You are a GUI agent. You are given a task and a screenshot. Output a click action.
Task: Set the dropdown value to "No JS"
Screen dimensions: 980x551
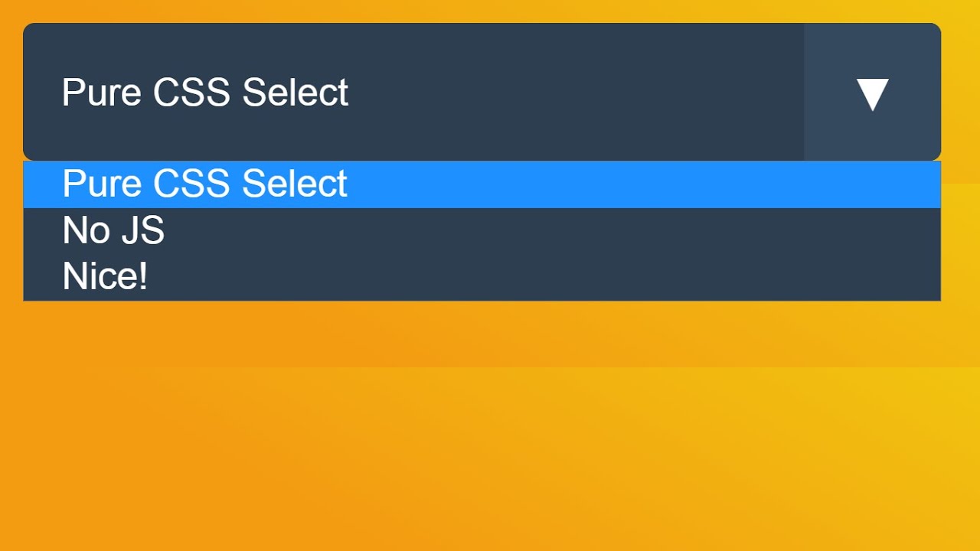pos(113,230)
